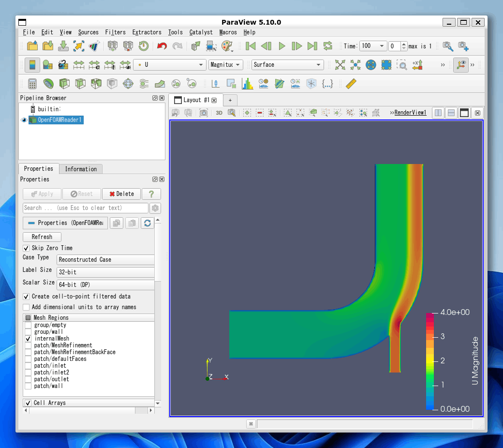
Task: Click the RenderView1 link
Action: tap(410, 113)
